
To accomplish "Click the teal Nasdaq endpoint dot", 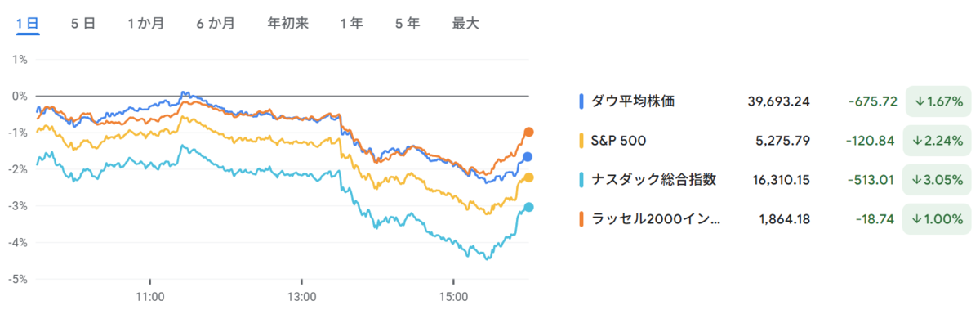I will 528,207.
